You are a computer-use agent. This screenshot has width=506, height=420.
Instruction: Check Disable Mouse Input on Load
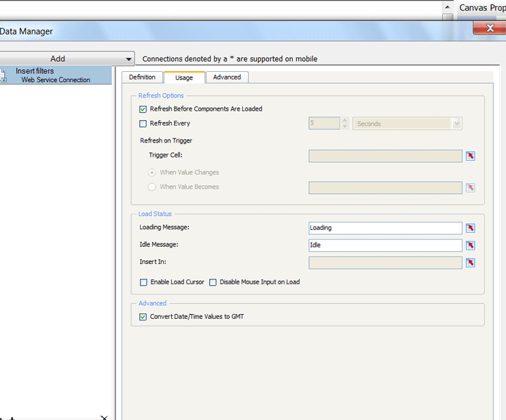tap(213, 282)
